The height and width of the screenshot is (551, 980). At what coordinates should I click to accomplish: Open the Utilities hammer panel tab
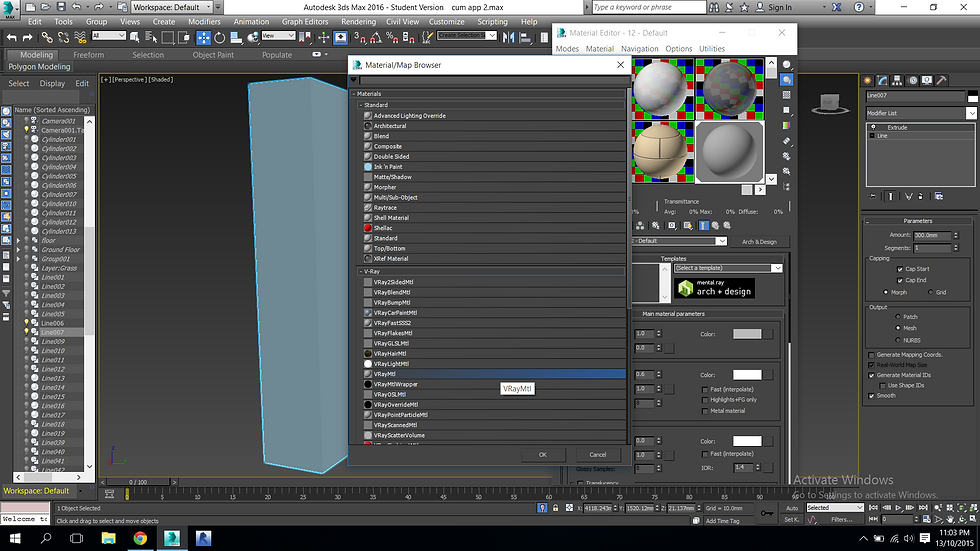(942, 80)
